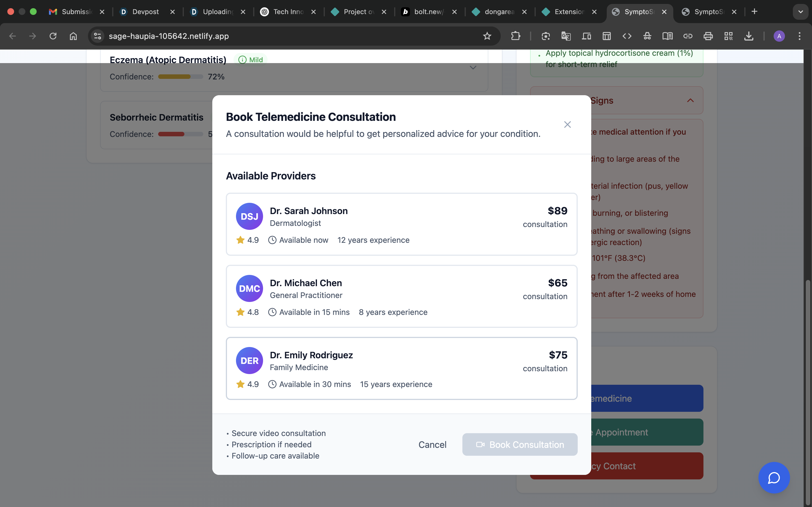The image size is (812, 507).
Task: Choose Dr. Emily Rodriguez provider card
Action: (401, 368)
